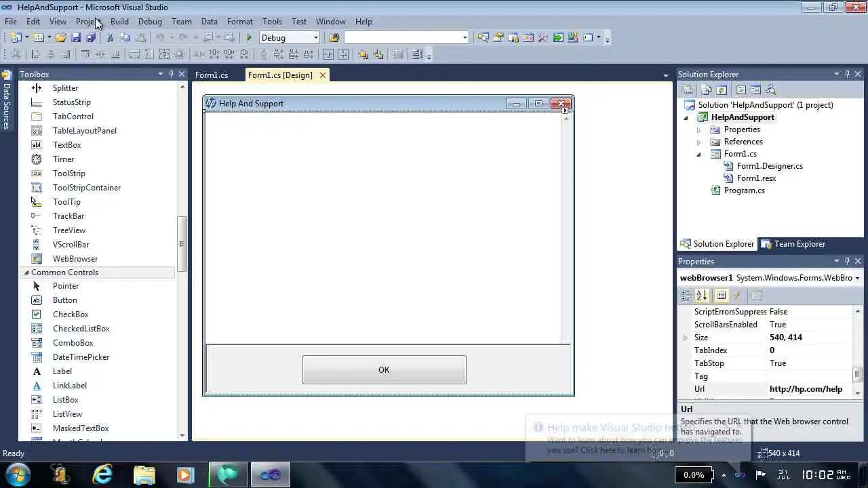This screenshot has width=868, height=488.
Task: Select Alphabetical sort icon in Properties panel
Action: (x=702, y=296)
